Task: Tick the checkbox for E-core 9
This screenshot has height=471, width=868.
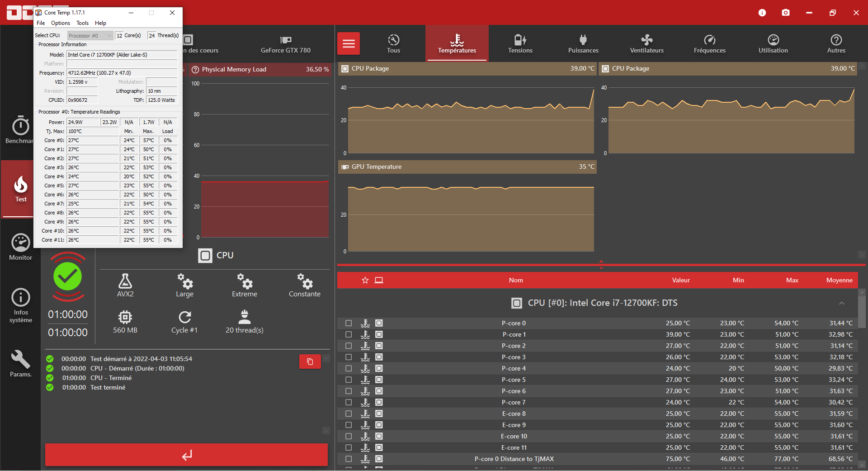Action: pos(349,425)
